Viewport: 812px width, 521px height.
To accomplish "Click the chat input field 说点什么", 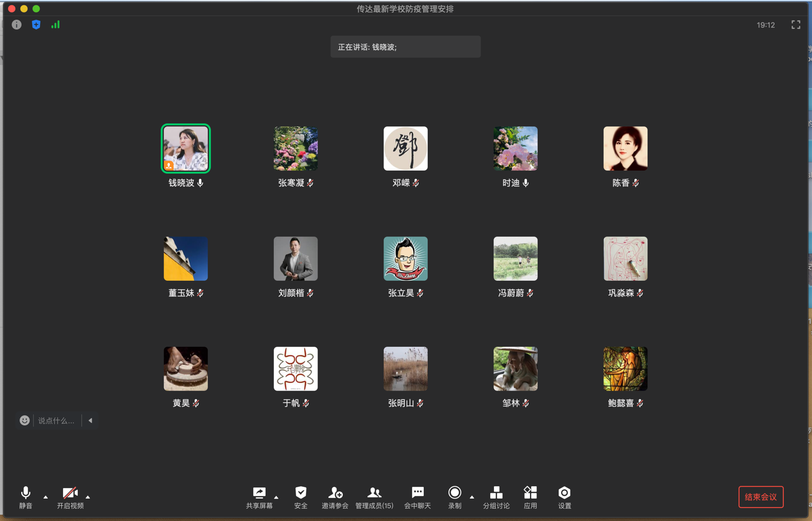I will pos(57,421).
